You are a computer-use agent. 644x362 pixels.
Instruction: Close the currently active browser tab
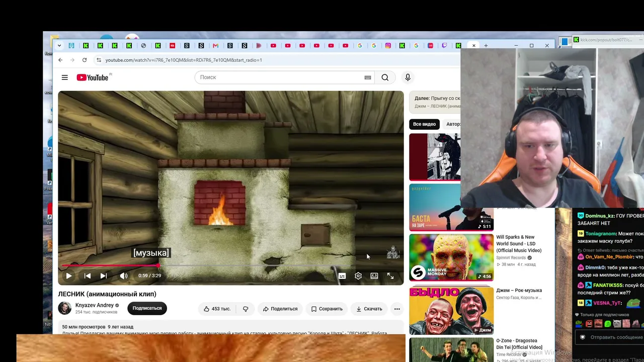point(473,46)
